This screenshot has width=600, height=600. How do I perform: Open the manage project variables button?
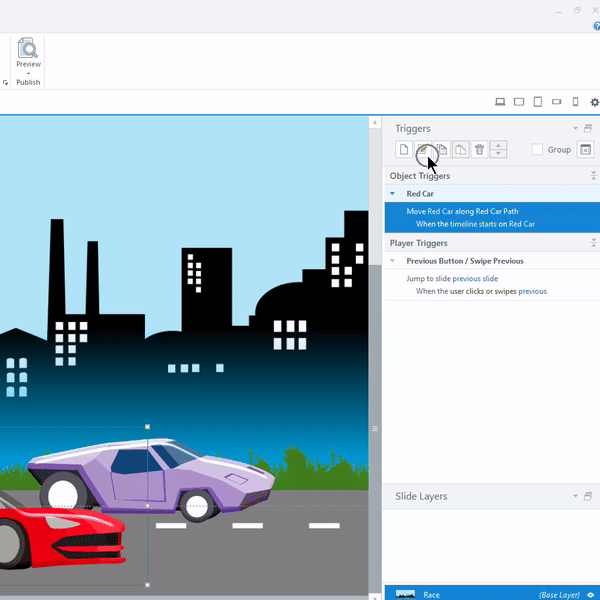point(585,149)
